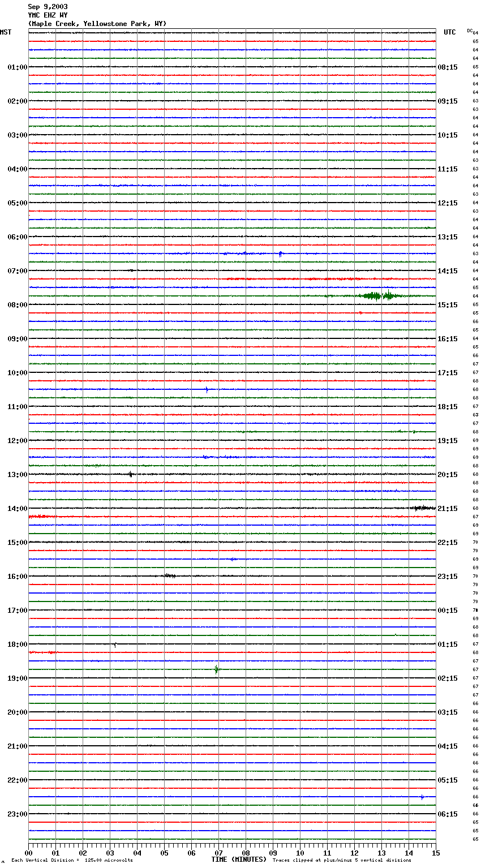
Task: Click the '02:15' UTC time label
Action: (448, 678)
